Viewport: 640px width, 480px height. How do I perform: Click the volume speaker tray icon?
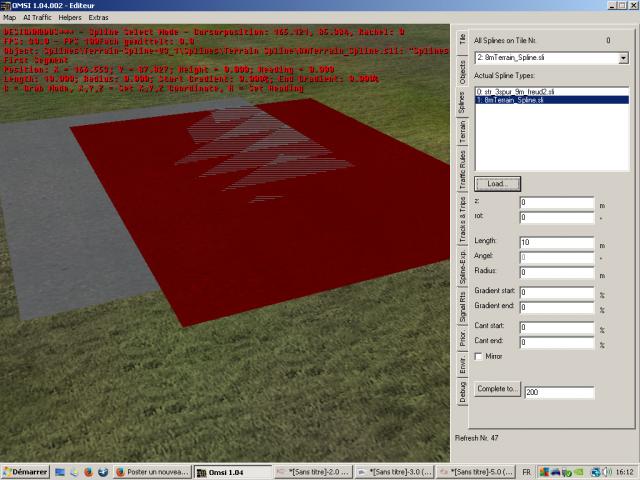pyautogui.click(x=606, y=472)
